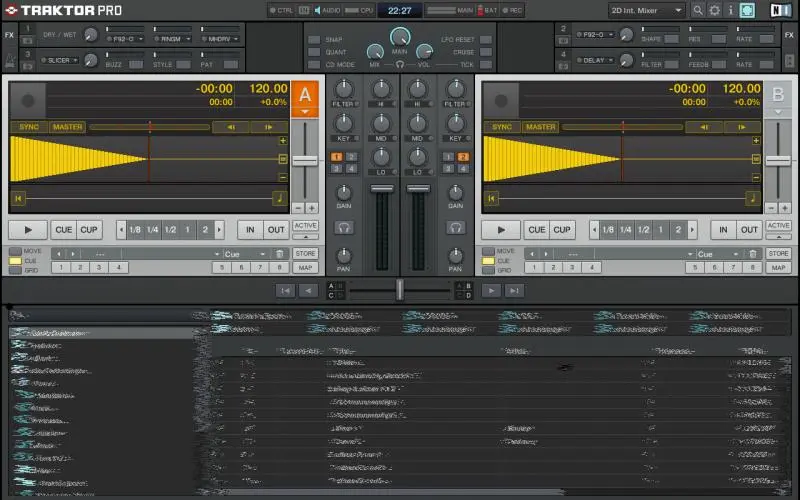This screenshot has height=500, width=800.
Task: Delete cue point with Deck A trash icon
Action: pyautogui.click(x=280, y=254)
